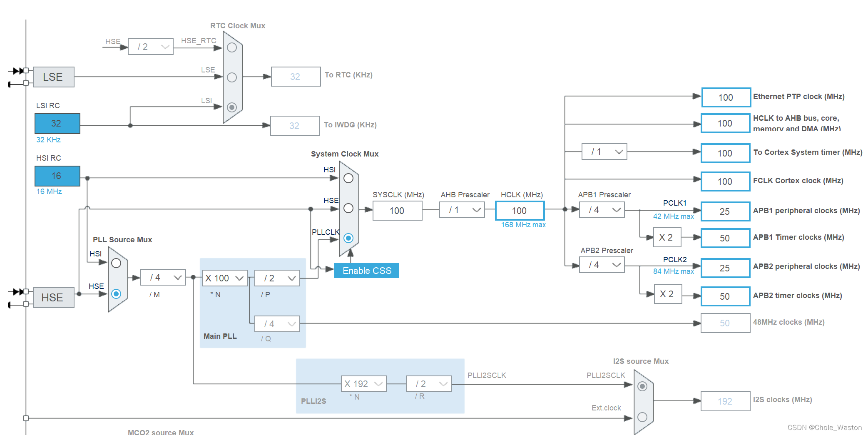Click the Enable CSS button
868x435 pixels.
click(367, 271)
